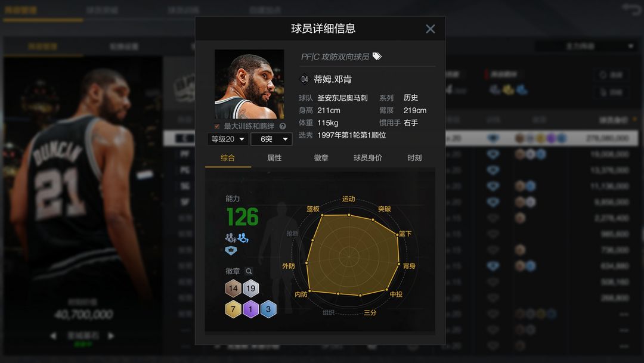644x363 pixels.
Task: Click the help question mark icon
Action: [x=283, y=126]
